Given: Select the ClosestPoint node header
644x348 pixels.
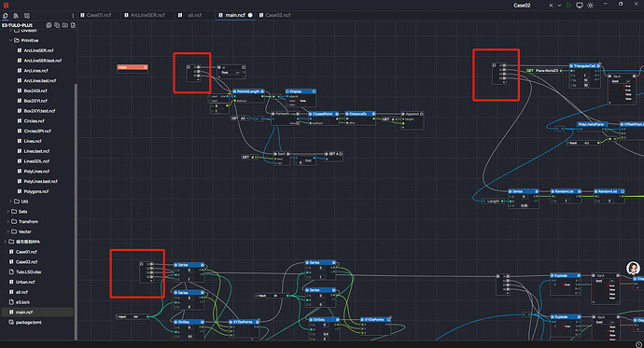Looking at the screenshot, I should pyautogui.click(x=325, y=114).
